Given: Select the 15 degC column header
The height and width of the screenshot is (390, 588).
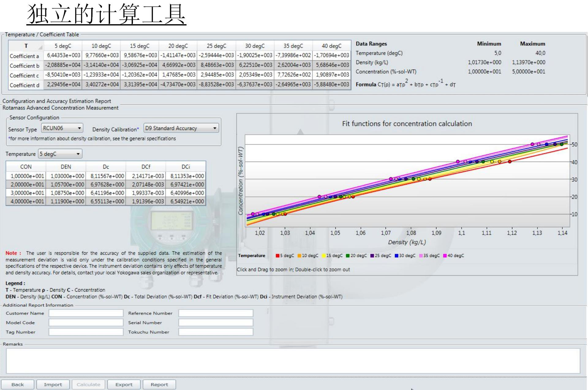Looking at the screenshot, I should coord(140,46).
